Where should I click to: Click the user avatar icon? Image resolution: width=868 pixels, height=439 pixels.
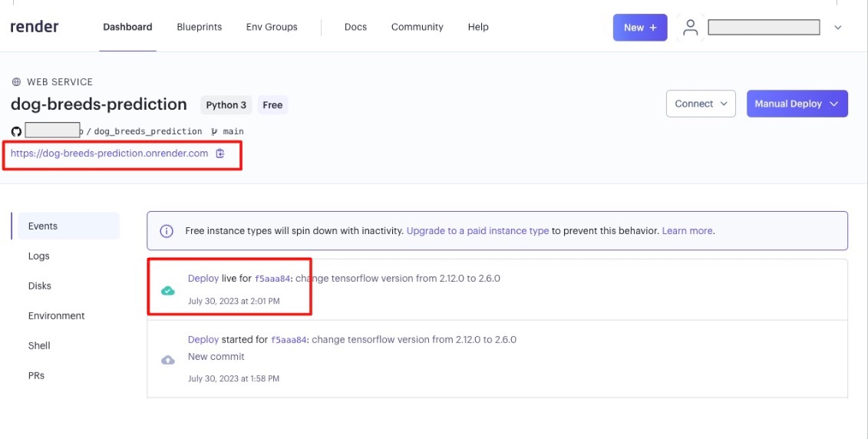[x=690, y=27]
